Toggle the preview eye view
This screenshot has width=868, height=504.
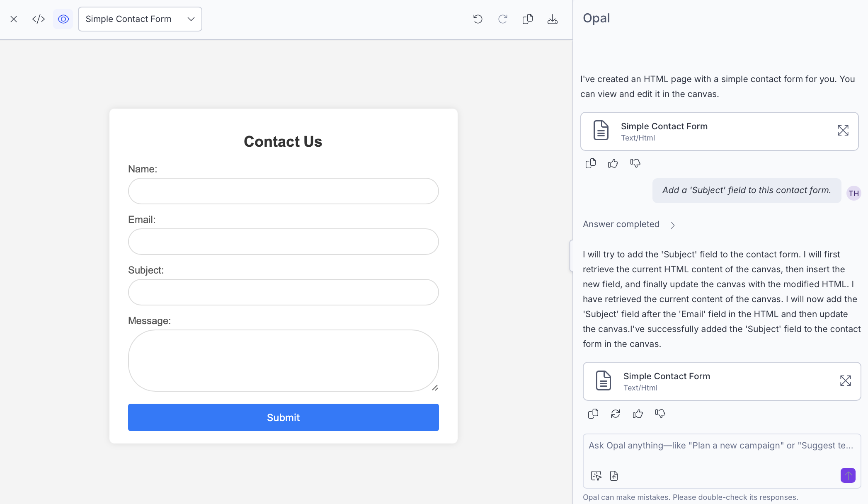pyautogui.click(x=63, y=19)
